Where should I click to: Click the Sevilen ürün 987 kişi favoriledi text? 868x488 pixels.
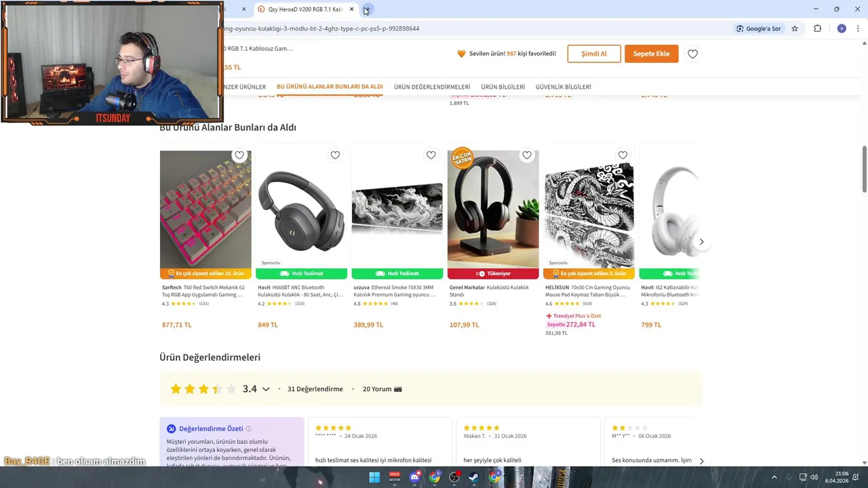click(x=513, y=54)
